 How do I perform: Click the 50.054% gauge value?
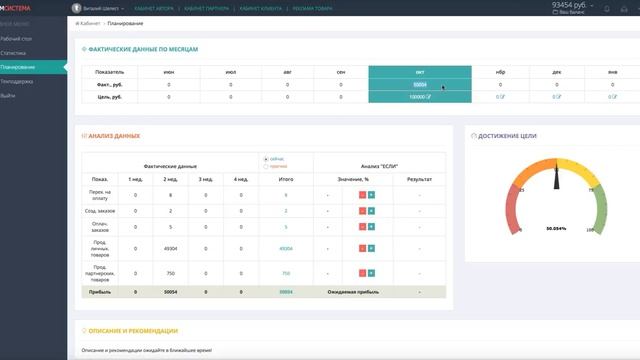click(556, 229)
